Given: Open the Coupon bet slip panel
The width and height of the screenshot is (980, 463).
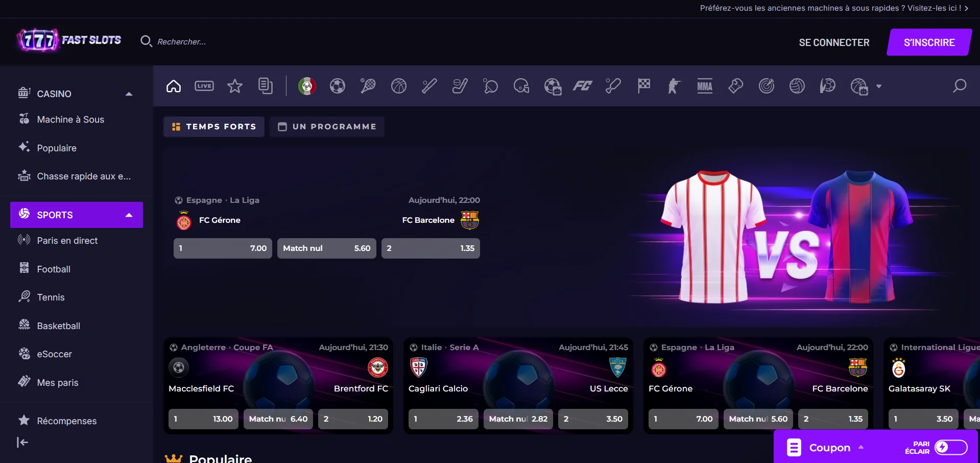Looking at the screenshot, I should 830,448.
